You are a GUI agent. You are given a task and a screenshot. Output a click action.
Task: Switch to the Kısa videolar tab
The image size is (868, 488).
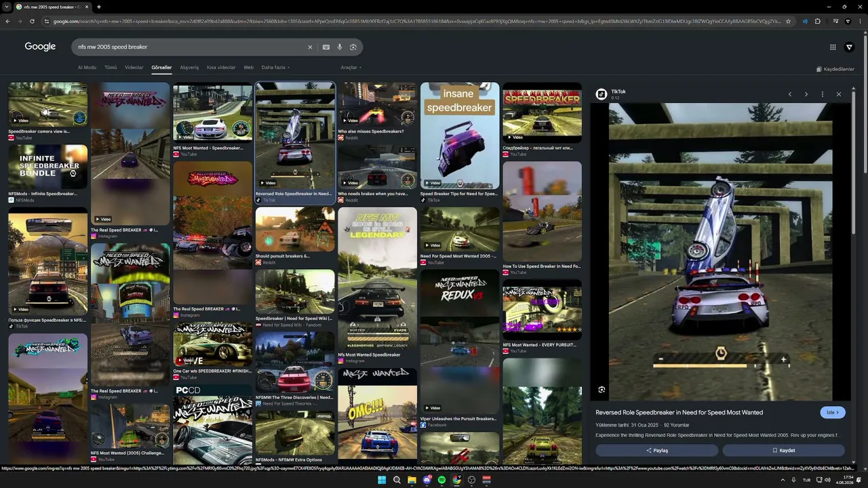coord(221,68)
